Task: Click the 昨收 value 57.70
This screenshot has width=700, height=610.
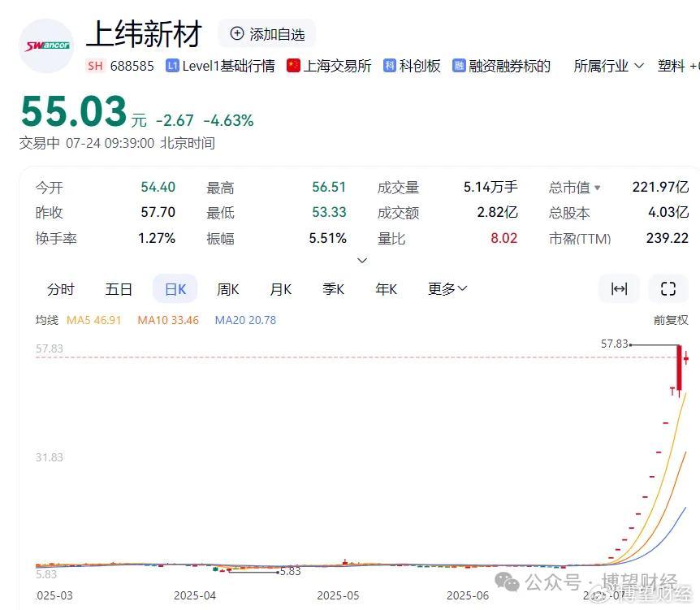Action: click(x=158, y=212)
